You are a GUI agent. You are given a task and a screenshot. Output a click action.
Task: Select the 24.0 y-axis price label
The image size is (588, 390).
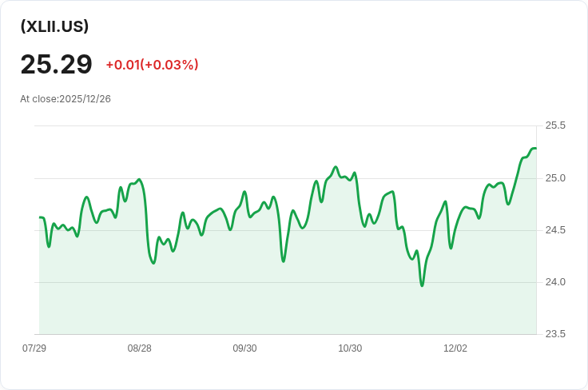click(555, 282)
